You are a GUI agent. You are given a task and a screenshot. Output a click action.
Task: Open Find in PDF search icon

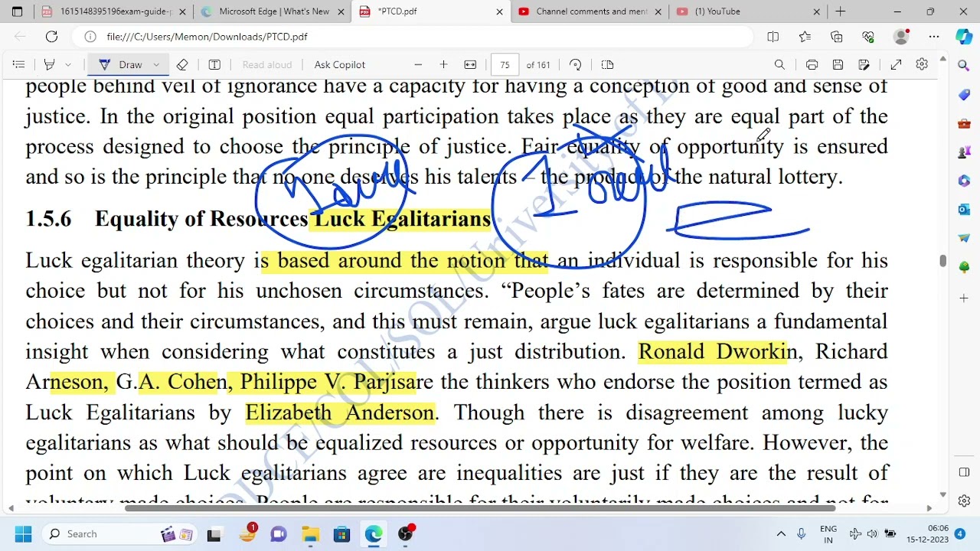click(x=779, y=65)
